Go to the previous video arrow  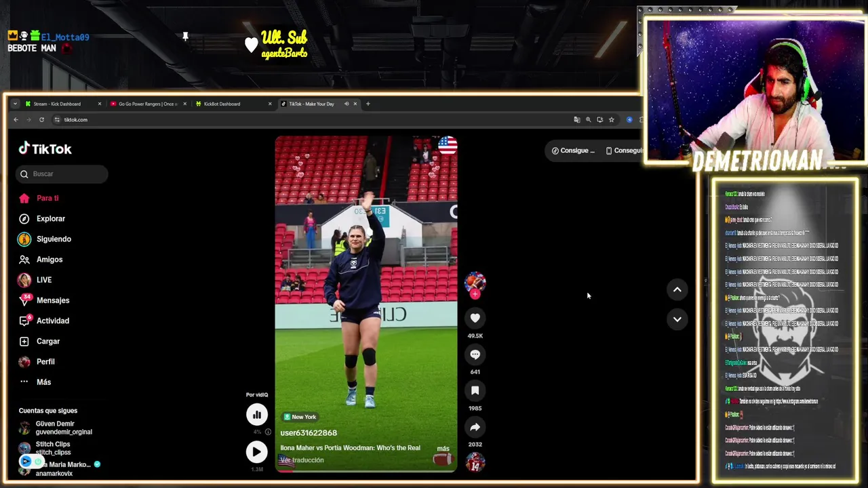click(x=677, y=289)
